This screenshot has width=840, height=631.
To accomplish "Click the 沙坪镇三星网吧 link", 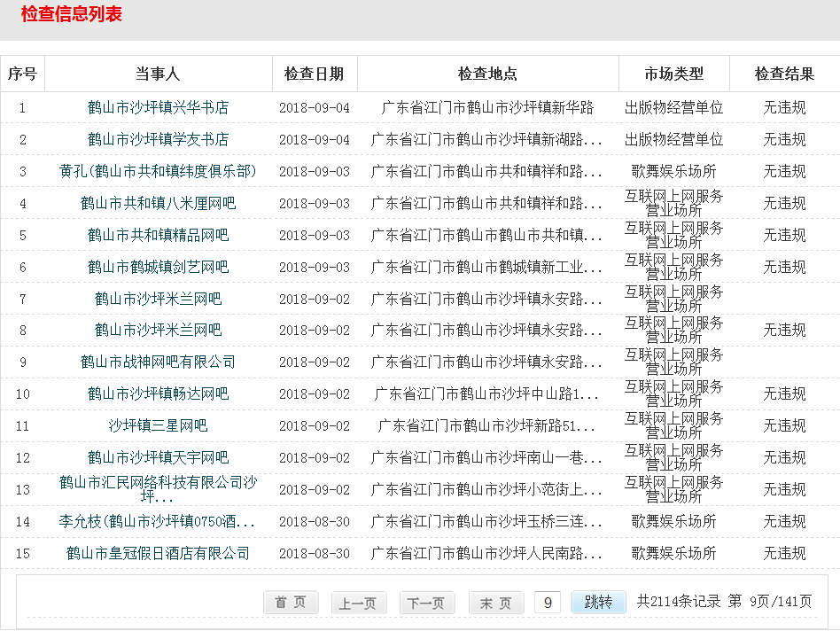I will pyautogui.click(x=158, y=425).
